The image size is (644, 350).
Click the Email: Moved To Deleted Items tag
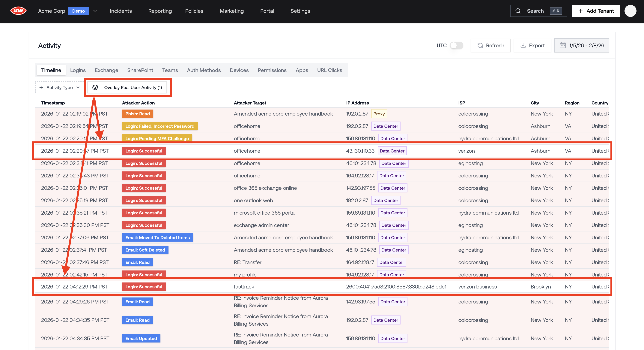(157, 237)
